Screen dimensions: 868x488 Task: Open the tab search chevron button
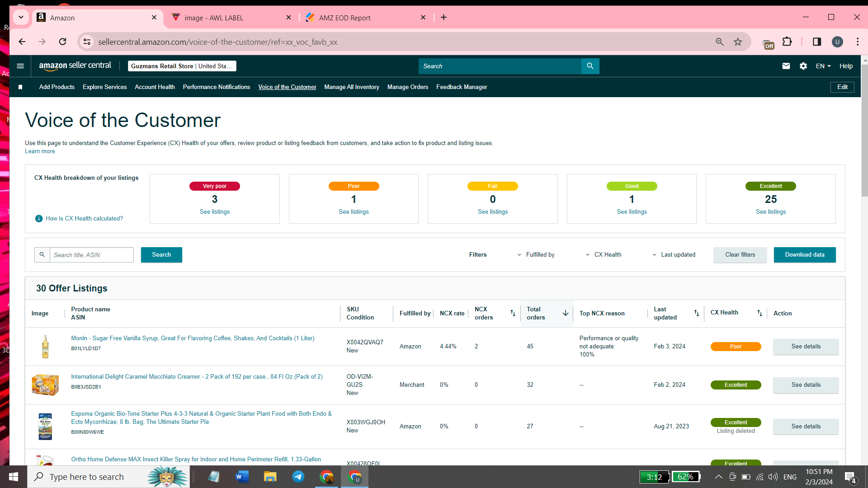tap(21, 18)
